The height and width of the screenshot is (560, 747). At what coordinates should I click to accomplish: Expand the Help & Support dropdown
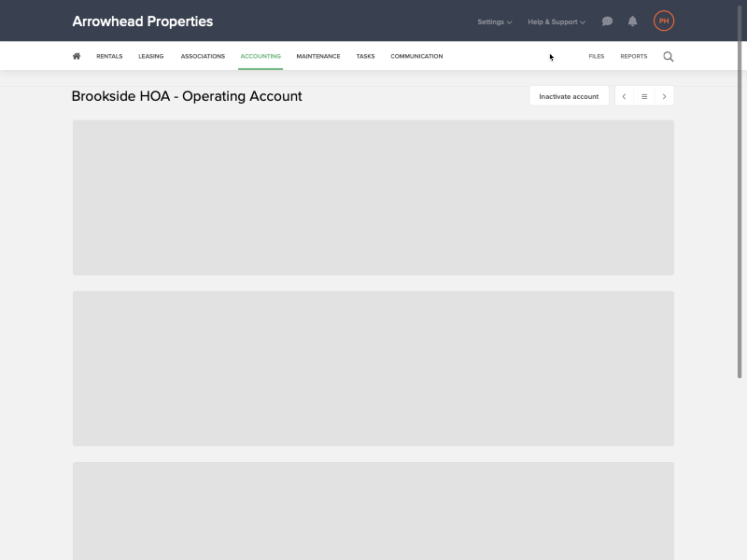pyautogui.click(x=557, y=21)
